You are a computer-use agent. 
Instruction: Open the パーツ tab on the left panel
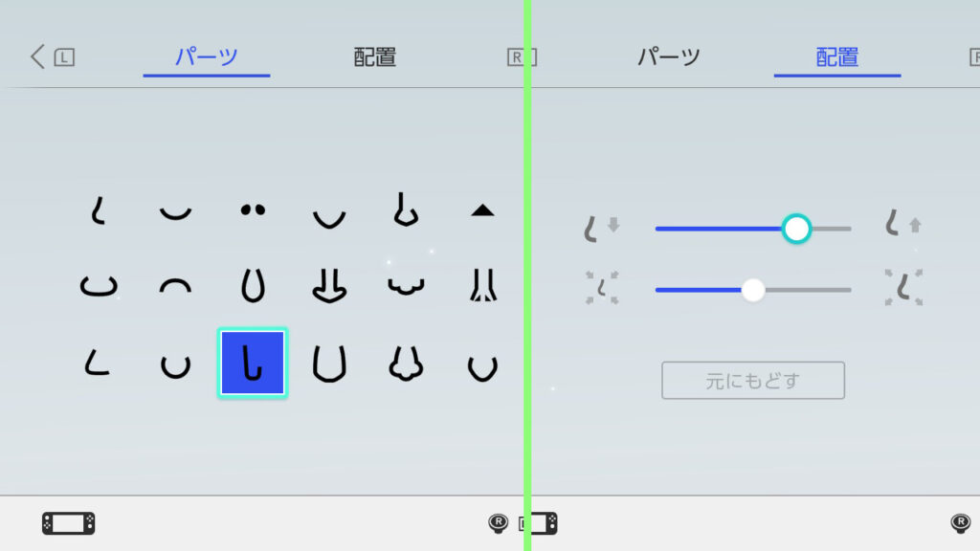[207, 57]
